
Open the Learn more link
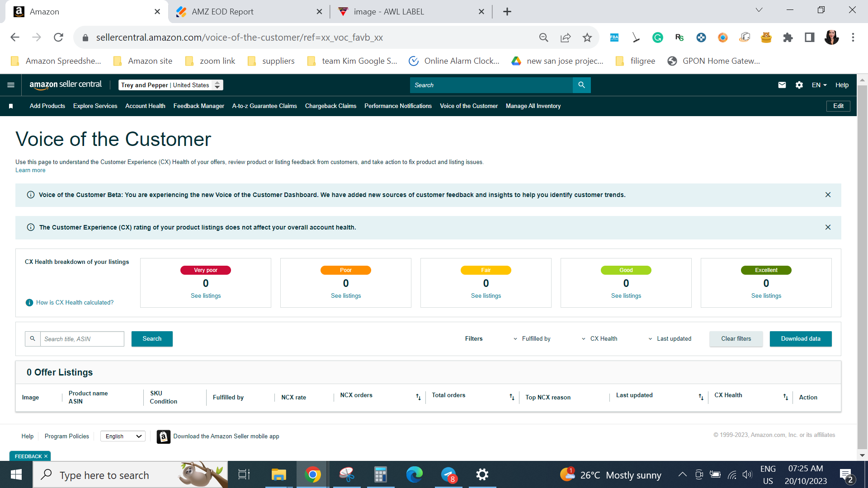[x=30, y=170]
